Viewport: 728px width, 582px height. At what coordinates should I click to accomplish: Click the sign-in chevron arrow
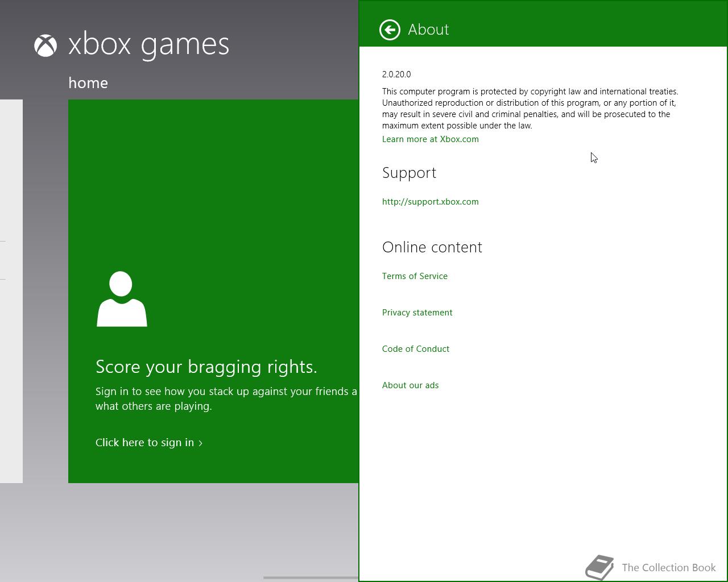(x=200, y=443)
